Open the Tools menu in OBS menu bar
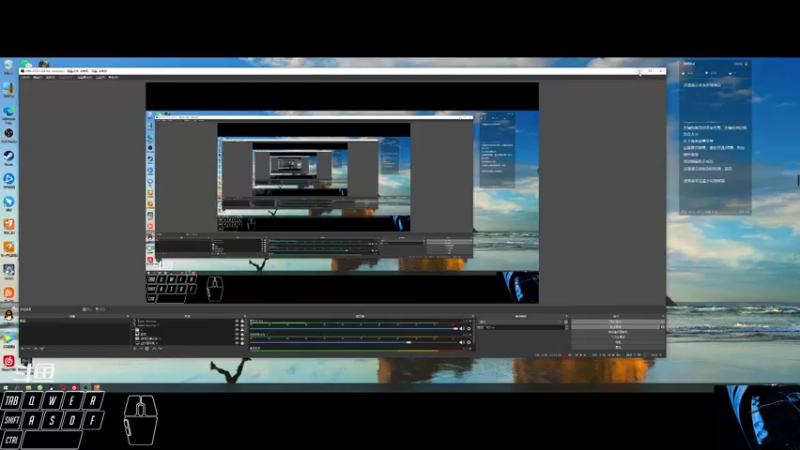The width and height of the screenshot is (800, 450). pos(100,78)
